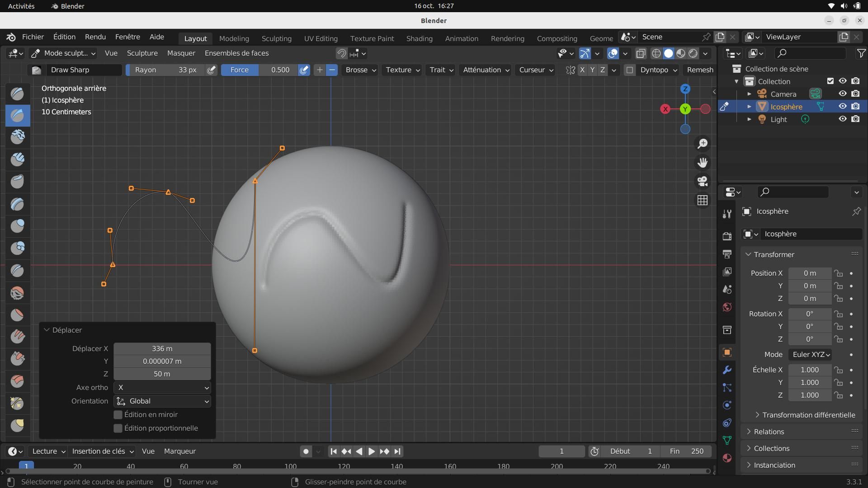The height and width of the screenshot is (488, 868).
Task: Open the World properties tab
Action: [x=727, y=307]
